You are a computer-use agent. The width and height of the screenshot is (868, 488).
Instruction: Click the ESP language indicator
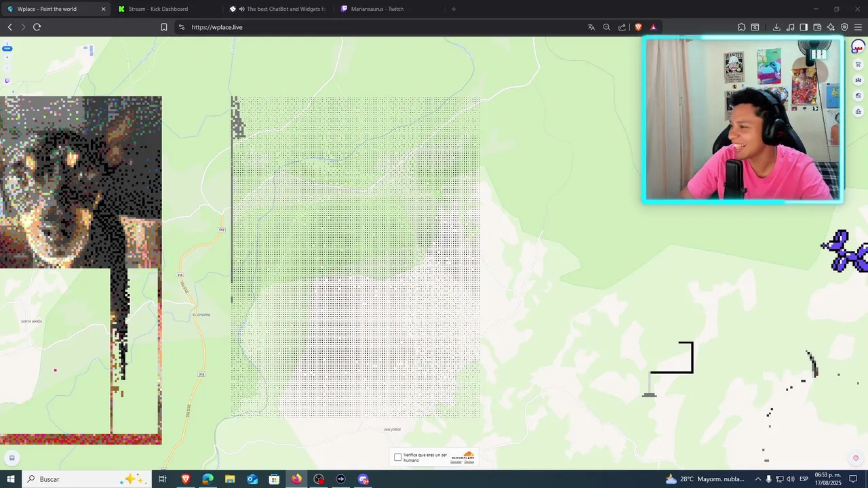click(x=804, y=479)
